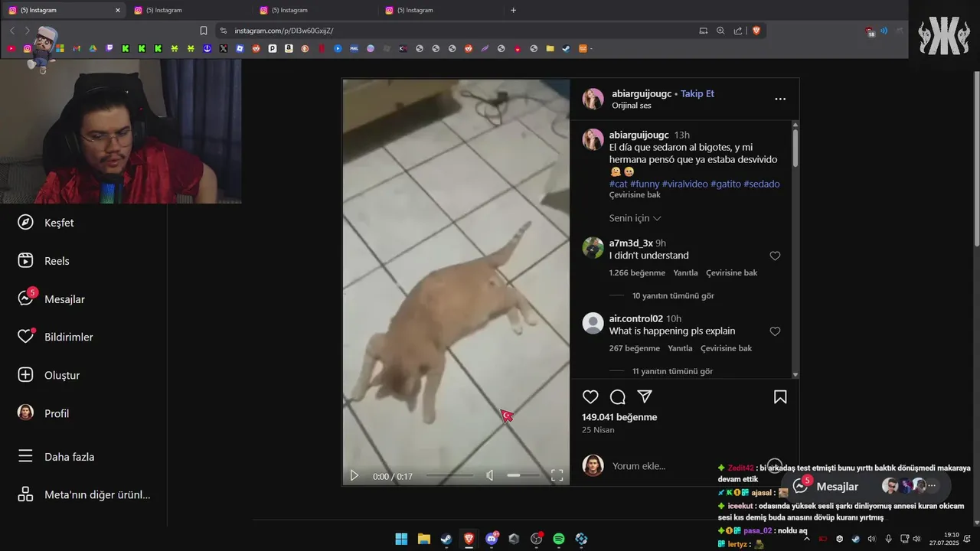Screen dimensions: 980x551
Task: Open the floating Mesajlar chat pill
Action: click(866, 486)
